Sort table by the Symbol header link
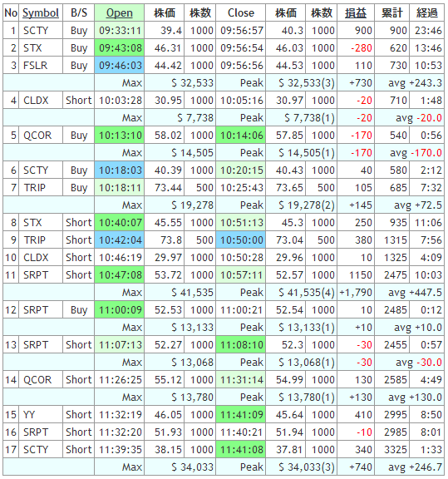448x479 pixels. (x=41, y=13)
